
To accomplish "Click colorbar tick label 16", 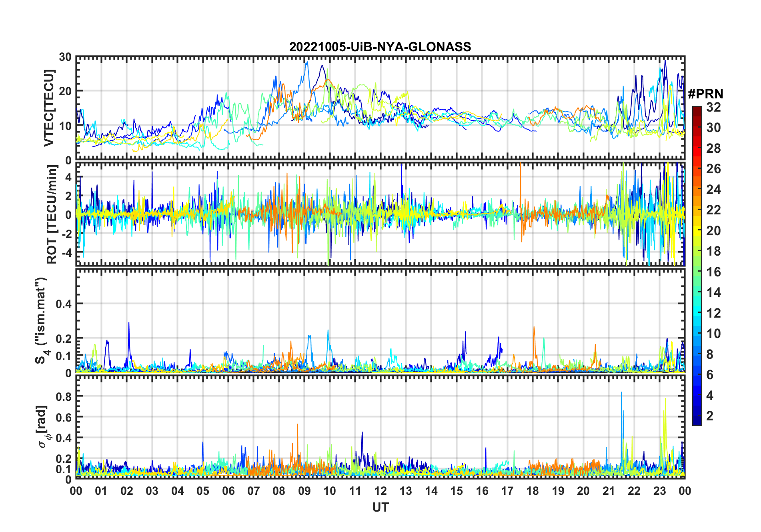I will click(713, 272).
